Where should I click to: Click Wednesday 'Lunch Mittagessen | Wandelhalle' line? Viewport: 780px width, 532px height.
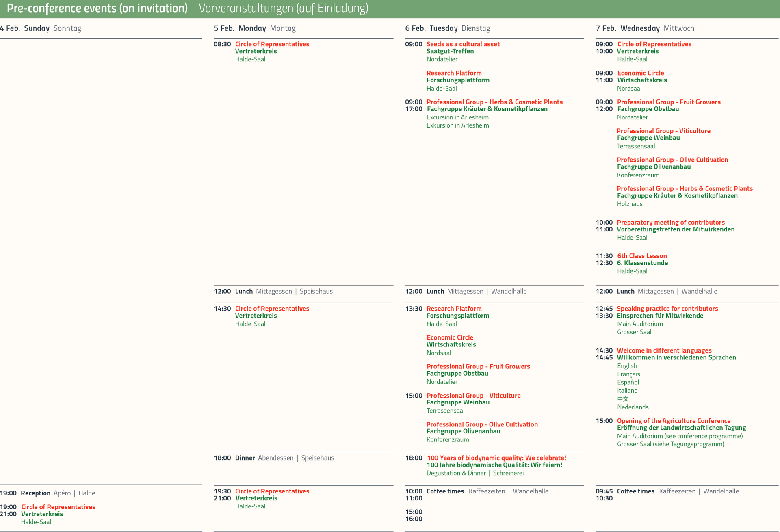667,292
